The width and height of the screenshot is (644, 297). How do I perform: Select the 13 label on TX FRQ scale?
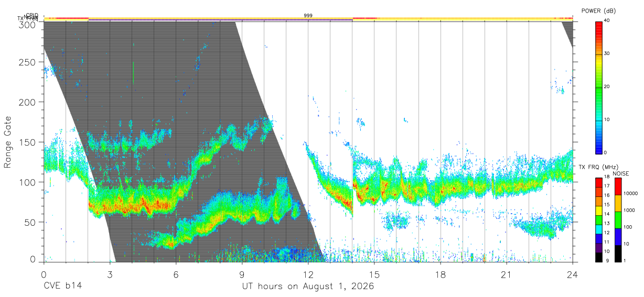(607, 224)
